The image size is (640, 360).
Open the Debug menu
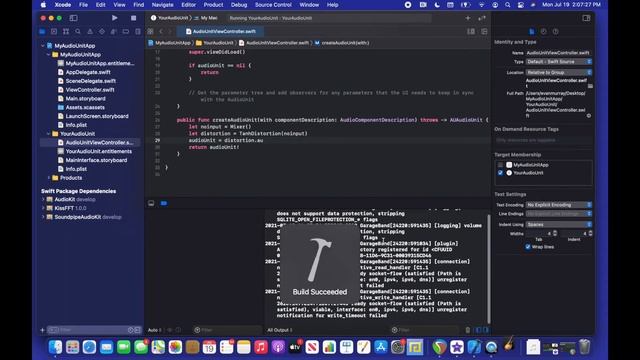[239, 5]
